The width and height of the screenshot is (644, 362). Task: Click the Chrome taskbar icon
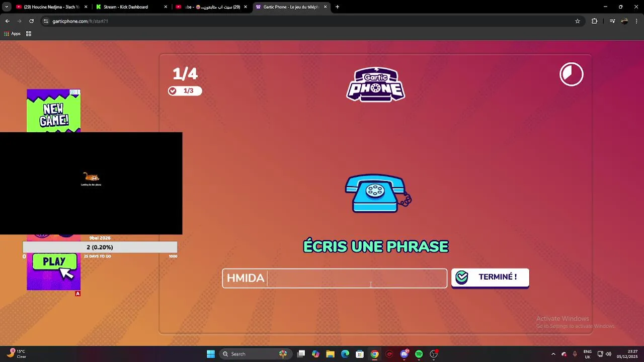tap(375, 354)
